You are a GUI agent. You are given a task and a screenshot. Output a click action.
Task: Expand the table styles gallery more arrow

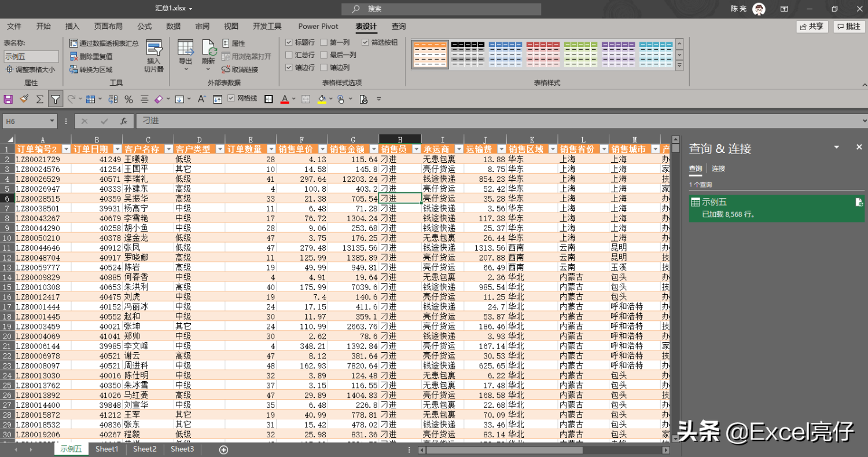click(x=679, y=66)
